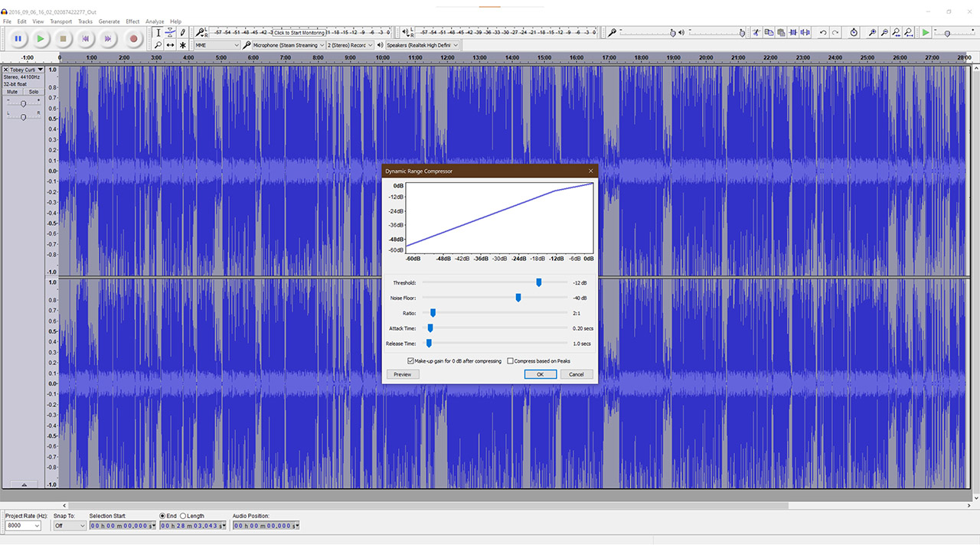Click the playback meter speaker icon

tap(405, 32)
